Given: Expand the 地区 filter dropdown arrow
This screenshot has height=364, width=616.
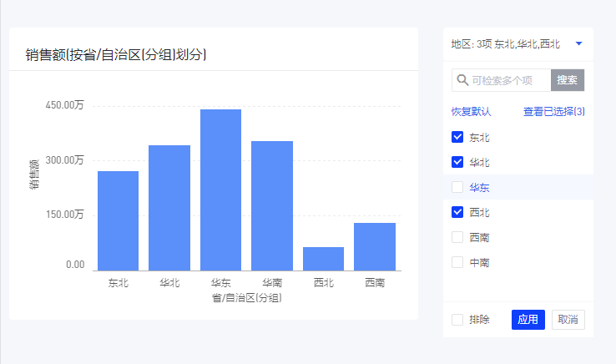Looking at the screenshot, I should click(x=578, y=43).
